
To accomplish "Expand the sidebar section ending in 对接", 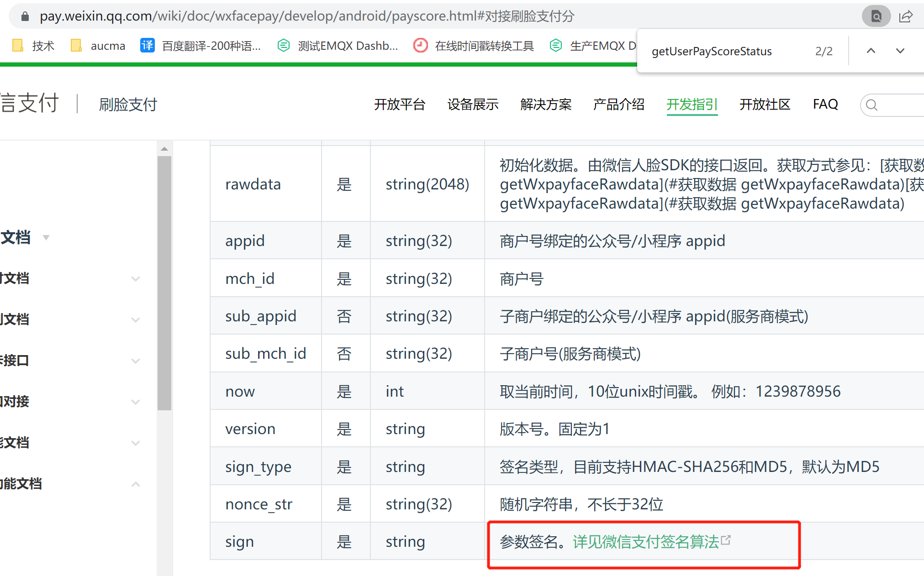I will coord(135,402).
